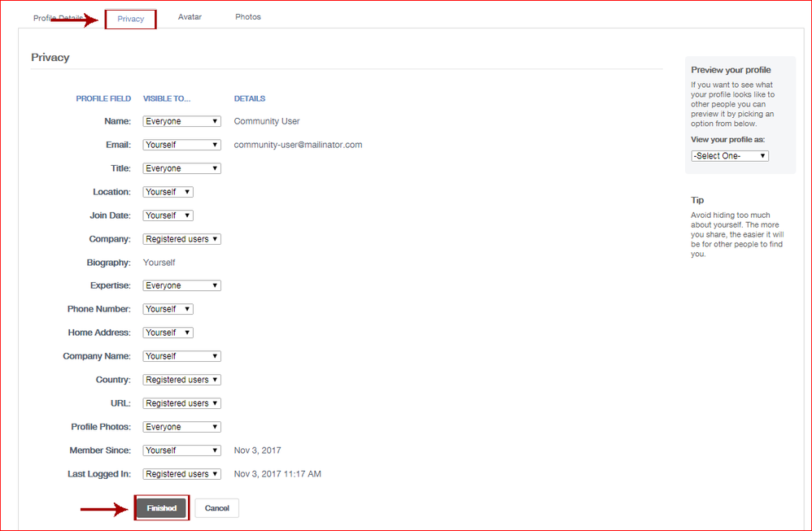Click the Cancel button

pos(216,508)
